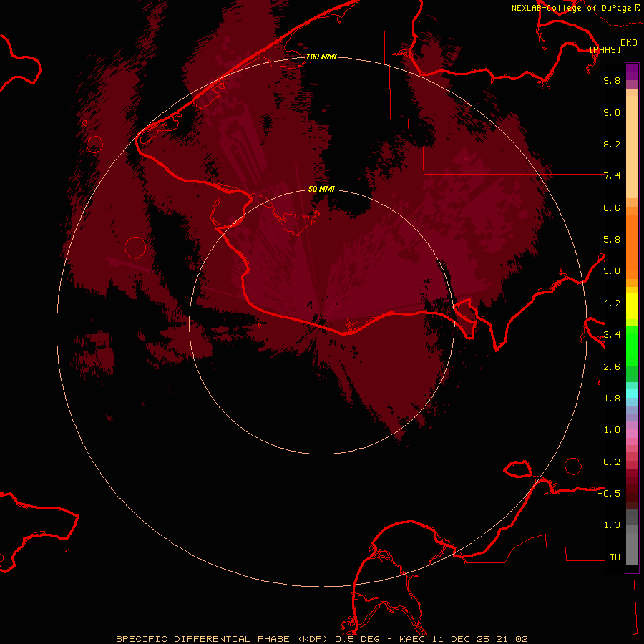644x644 pixels.
Task: Click the NEXLAB-College of DuPage credit text
Action: (x=571, y=8)
